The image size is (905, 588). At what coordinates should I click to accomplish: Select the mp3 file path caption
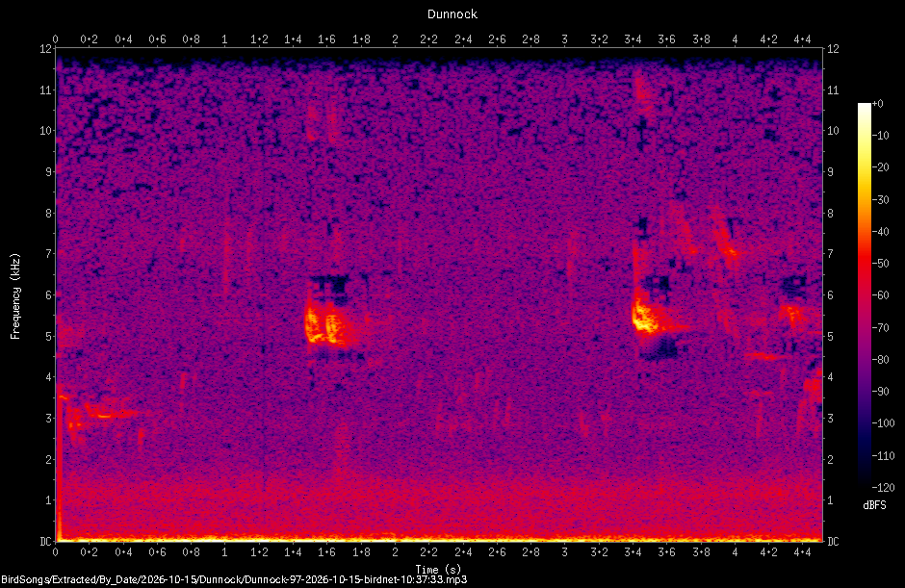click(x=234, y=579)
